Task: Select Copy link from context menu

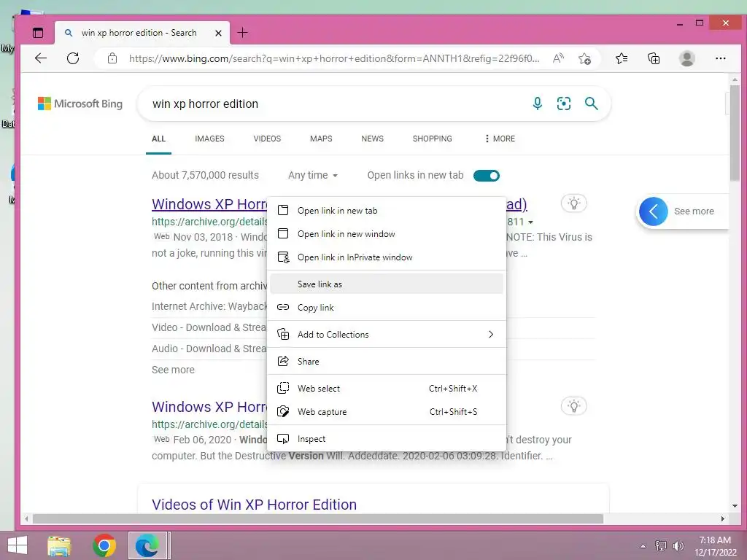Action: (387, 307)
